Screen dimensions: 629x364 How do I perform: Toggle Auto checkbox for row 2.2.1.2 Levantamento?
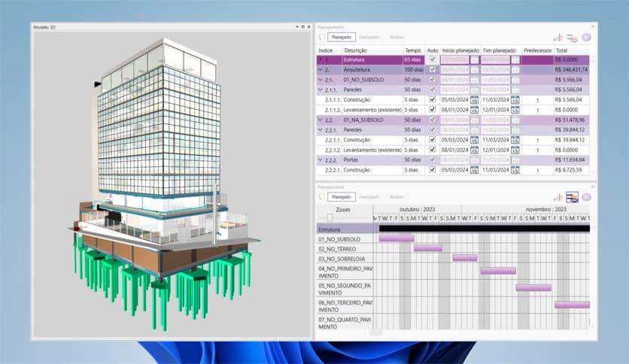pyautogui.click(x=432, y=150)
